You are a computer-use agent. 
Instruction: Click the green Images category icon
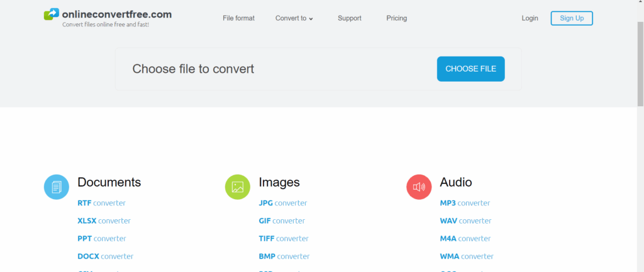(238, 187)
